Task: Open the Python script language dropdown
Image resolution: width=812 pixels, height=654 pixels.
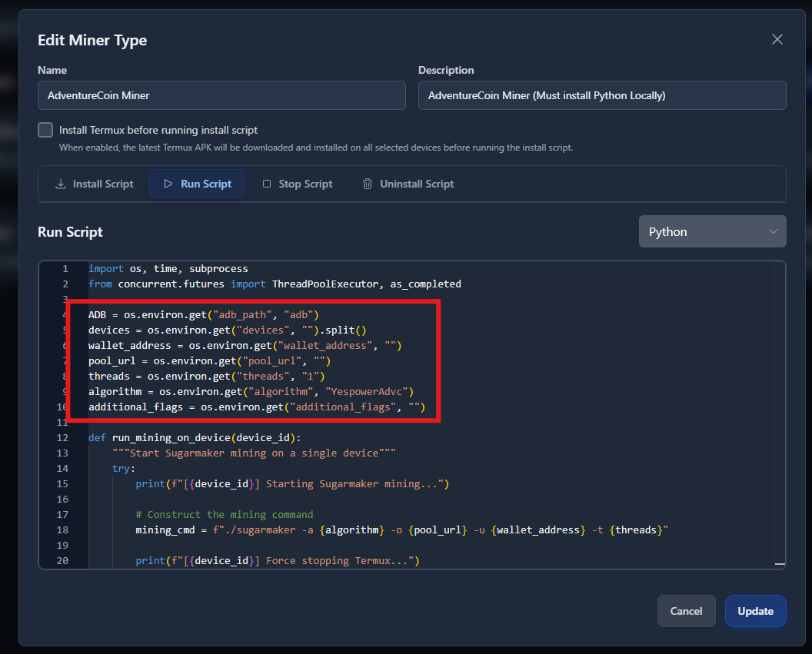Action: (712, 231)
